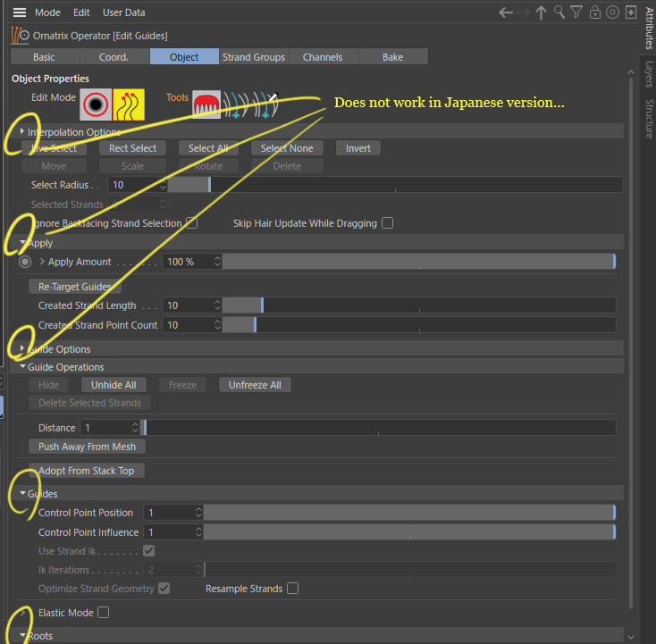The width and height of the screenshot is (656, 644).
Task: Switch to the Strand Groups tab
Action: click(254, 57)
